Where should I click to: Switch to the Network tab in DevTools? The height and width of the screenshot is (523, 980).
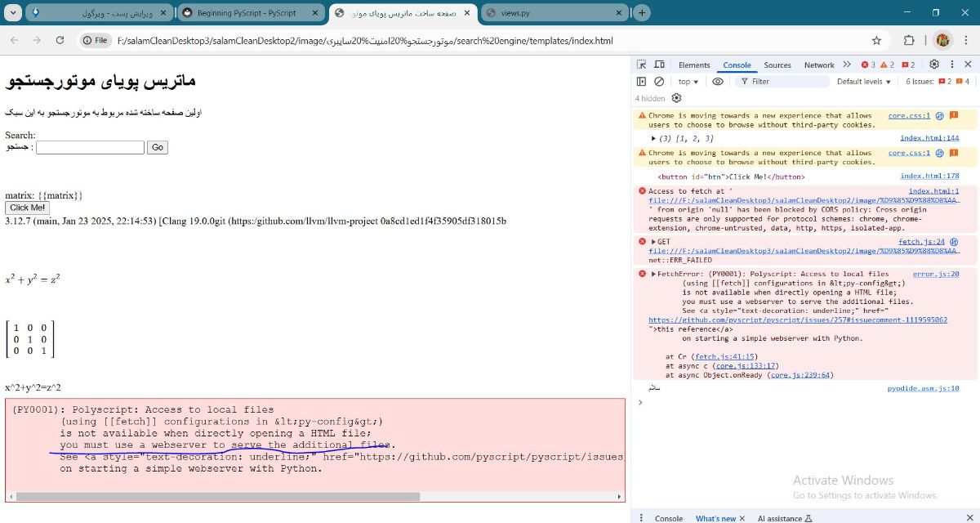818,65
